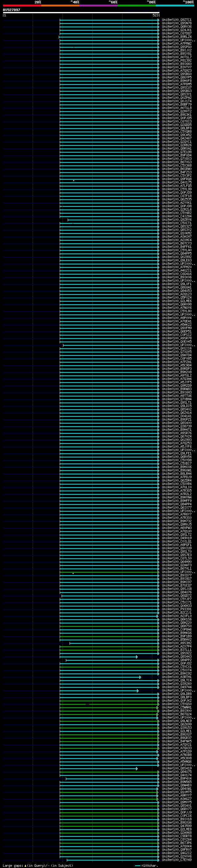Open hit UniRef100_C6TDQ7
Screen dimensions: 197x868
[177, 33]
